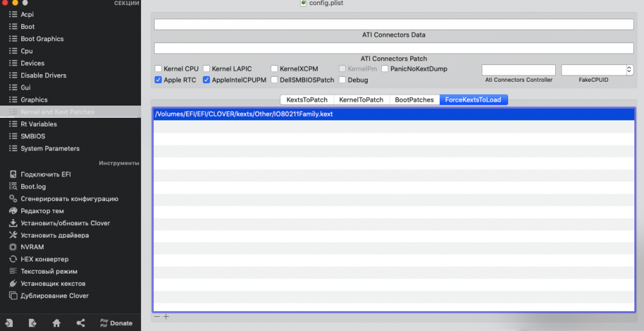Enable DellSMBIOSPatch checkbox

tap(274, 80)
